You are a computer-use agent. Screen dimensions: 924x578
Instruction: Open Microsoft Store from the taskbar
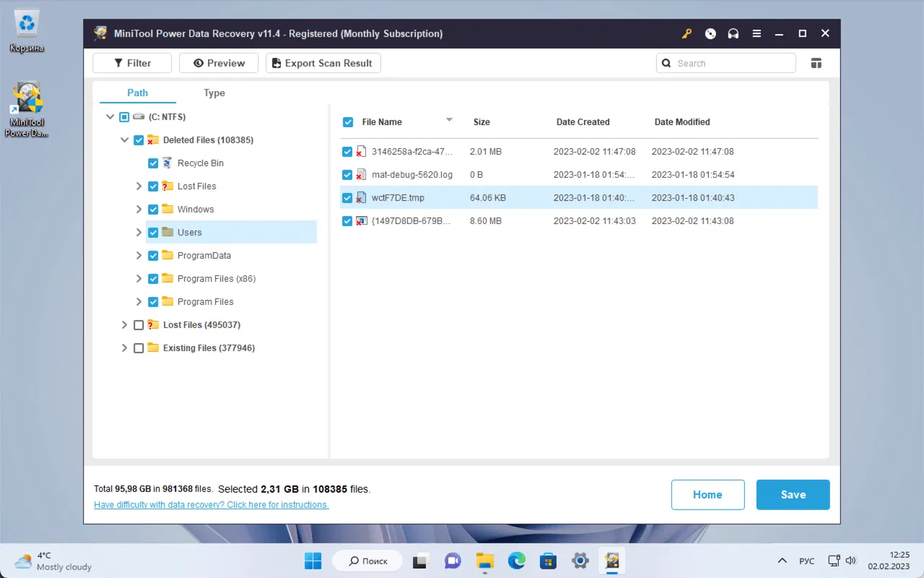[x=548, y=561]
